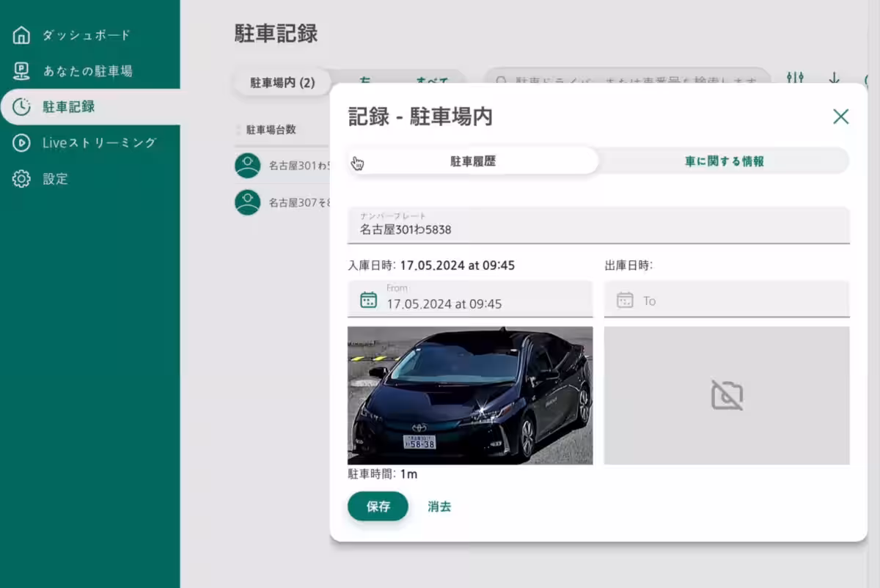Select the driver avatar next to 名古屋301わ
The image size is (880, 588).
[249, 165]
